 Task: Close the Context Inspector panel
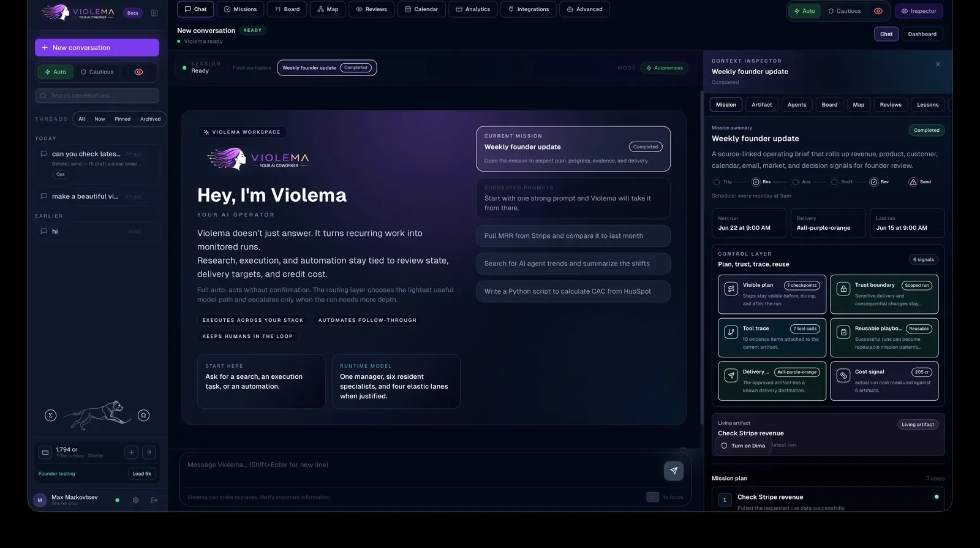pyautogui.click(x=938, y=64)
